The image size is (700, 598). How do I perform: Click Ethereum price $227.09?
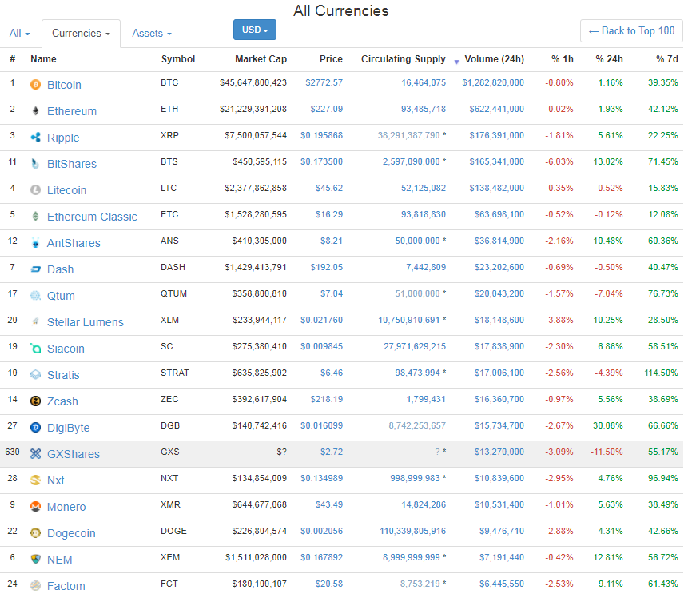(327, 109)
